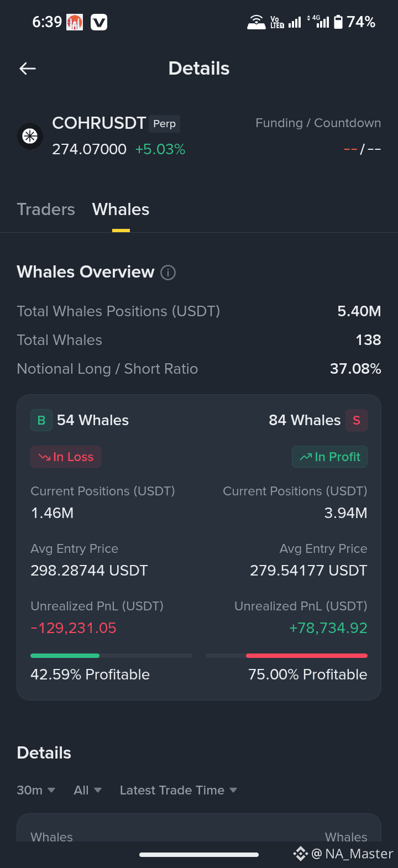Tap the COHRUSDT pair name
The height and width of the screenshot is (868, 398).
point(99,123)
